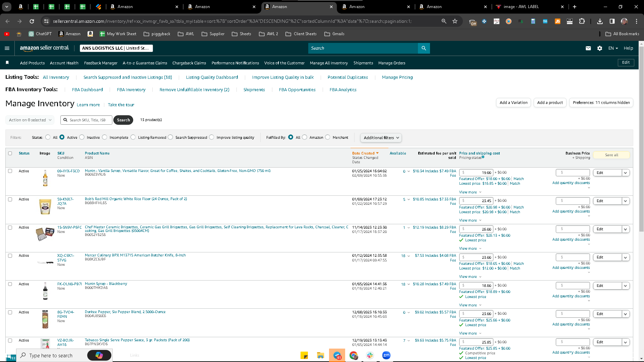Open the EN language dropdown

point(613,48)
